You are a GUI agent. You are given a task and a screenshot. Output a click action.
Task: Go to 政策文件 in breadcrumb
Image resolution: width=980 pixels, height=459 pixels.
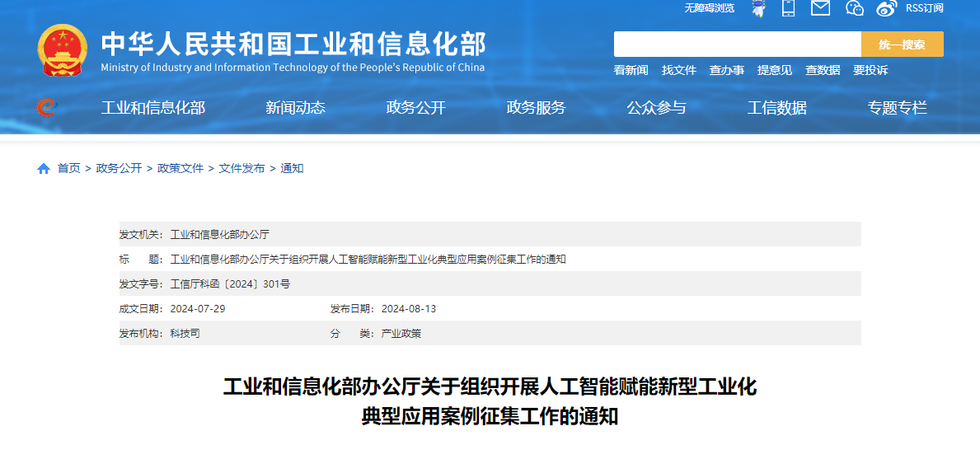point(181,168)
